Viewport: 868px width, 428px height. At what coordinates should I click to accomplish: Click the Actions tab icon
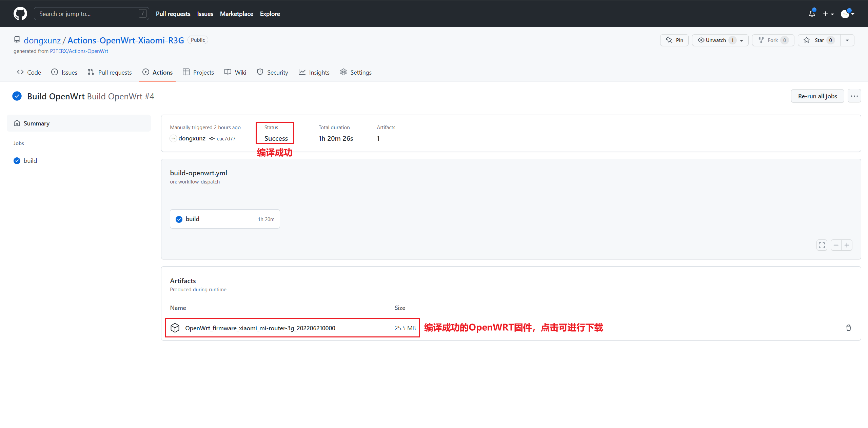(145, 72)
